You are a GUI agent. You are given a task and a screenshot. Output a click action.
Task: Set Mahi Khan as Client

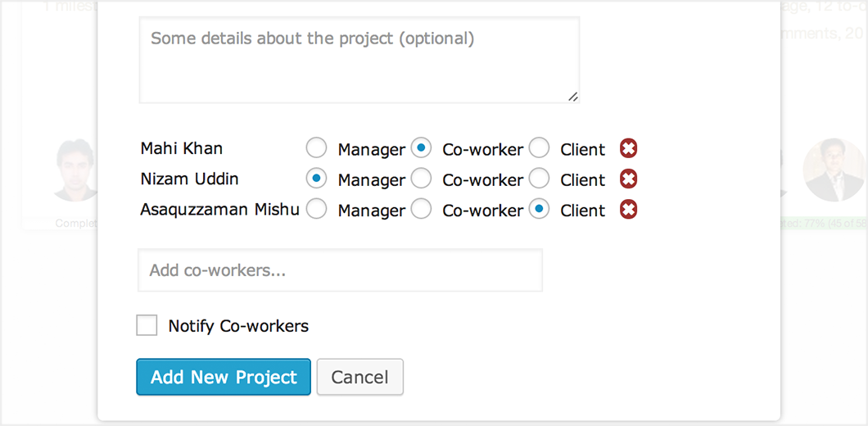pos(539,148)
